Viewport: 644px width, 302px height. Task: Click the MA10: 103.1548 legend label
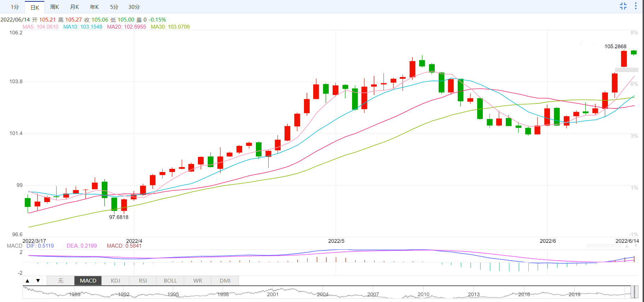point(83,27)
